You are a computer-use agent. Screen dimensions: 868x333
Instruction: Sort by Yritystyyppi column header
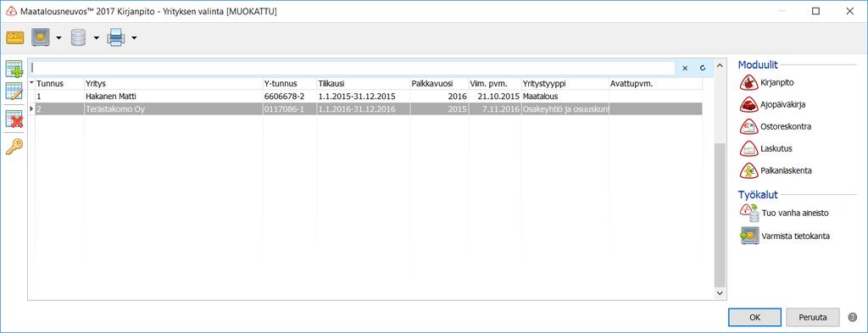[565, 84]
